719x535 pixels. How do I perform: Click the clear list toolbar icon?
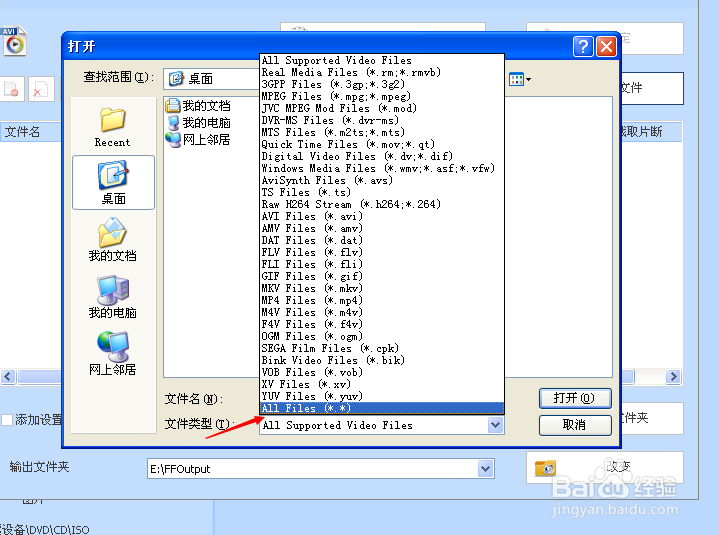coord(41,88)
